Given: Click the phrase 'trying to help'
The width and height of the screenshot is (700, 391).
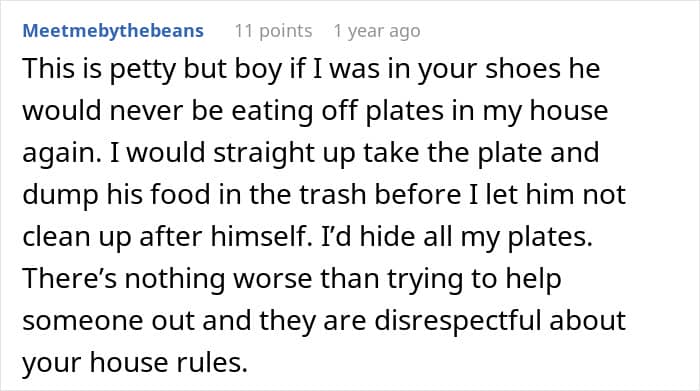Looking at the screenshot, I should click(x=474, y=279).
